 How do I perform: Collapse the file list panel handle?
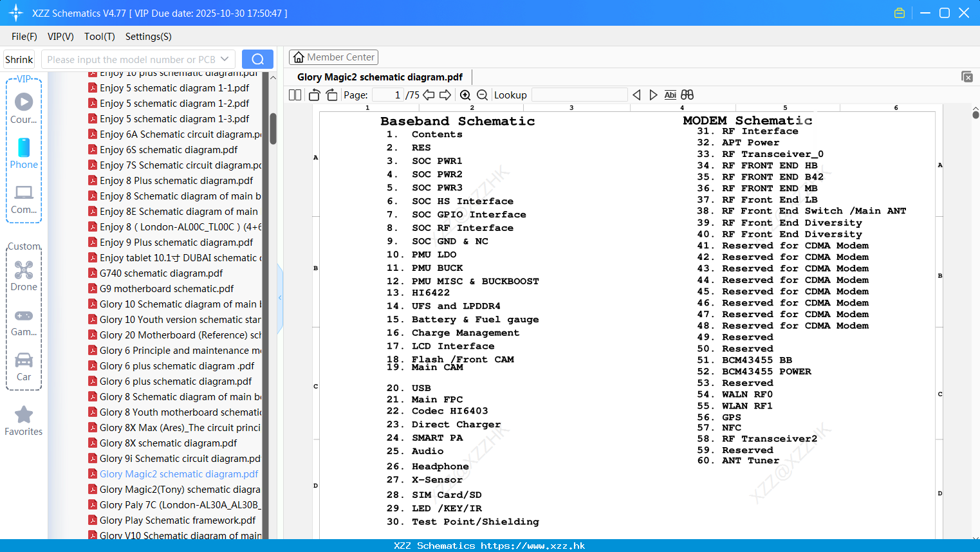pos(280,298)
